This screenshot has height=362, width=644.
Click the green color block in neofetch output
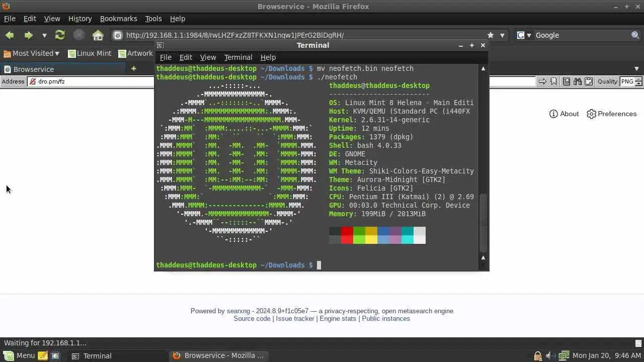(x=359, y=235)
